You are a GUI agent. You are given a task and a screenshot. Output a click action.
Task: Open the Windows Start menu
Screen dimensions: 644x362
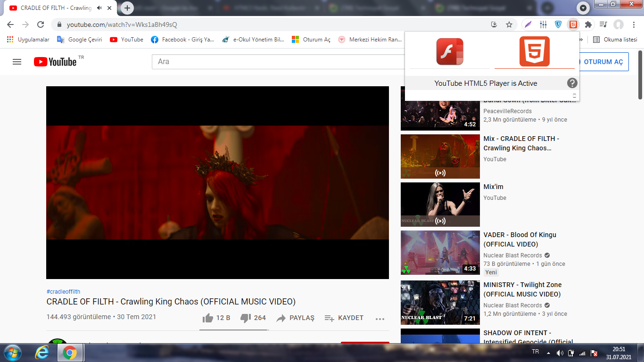(x=12, y=353)
